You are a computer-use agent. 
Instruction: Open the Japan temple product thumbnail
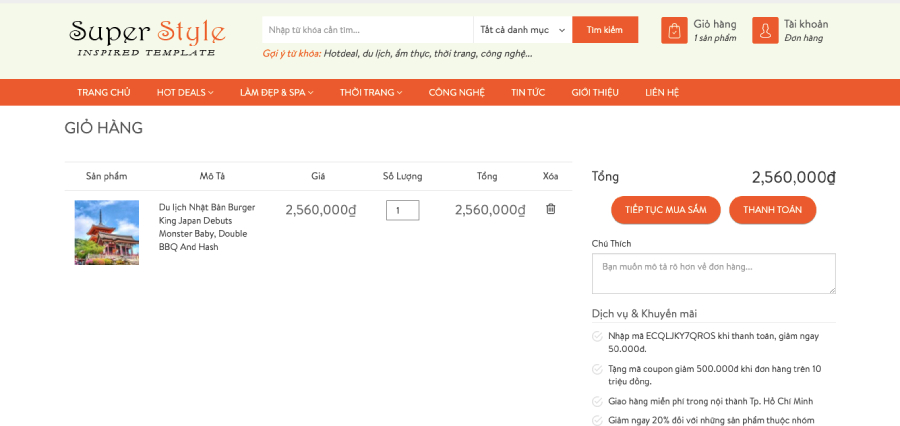pos(107,232)
